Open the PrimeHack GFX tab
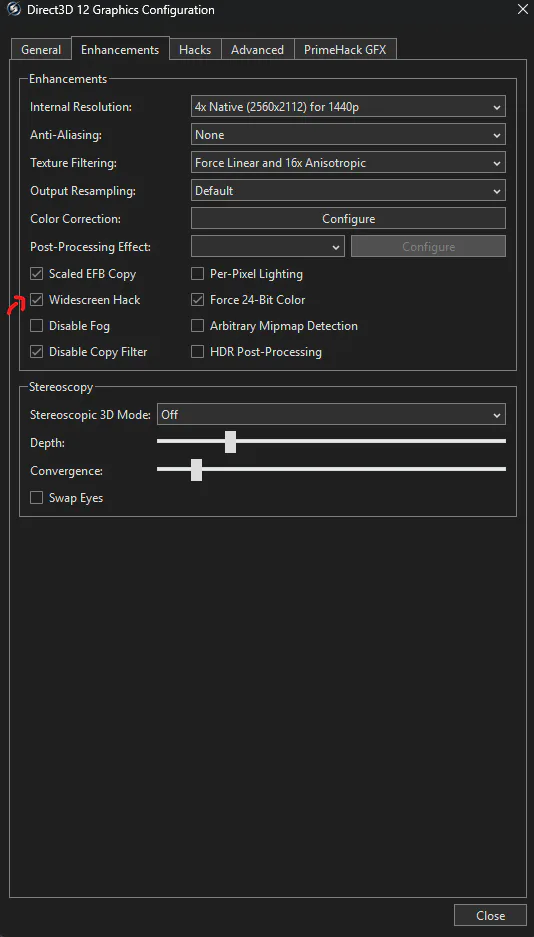Screen dimensions: 534x937 (345, 50)
